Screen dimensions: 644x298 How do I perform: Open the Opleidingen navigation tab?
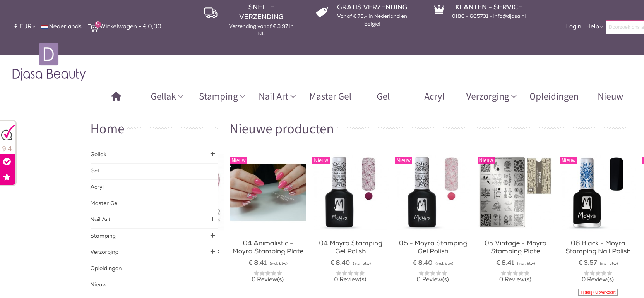[553, 96]
